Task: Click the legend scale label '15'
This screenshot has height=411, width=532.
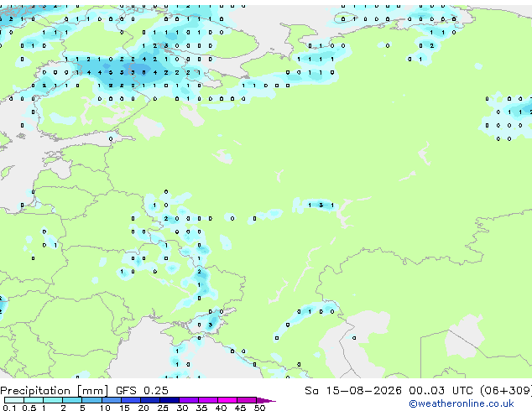Action: pyautogui.click(x=124, y=408)
